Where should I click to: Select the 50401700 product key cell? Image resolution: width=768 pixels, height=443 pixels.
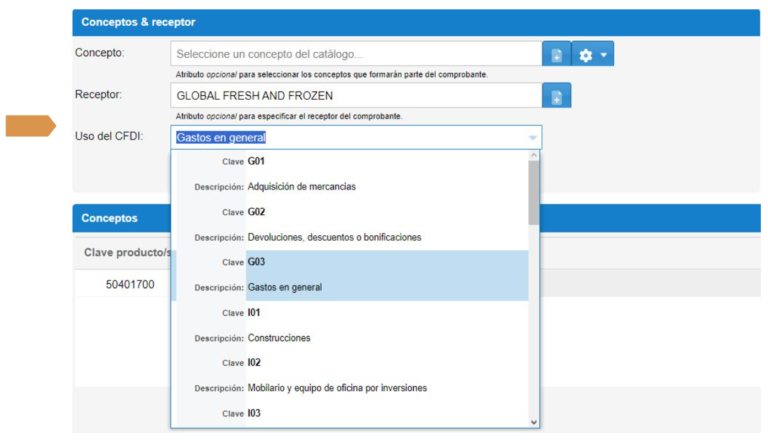(130, 285)
